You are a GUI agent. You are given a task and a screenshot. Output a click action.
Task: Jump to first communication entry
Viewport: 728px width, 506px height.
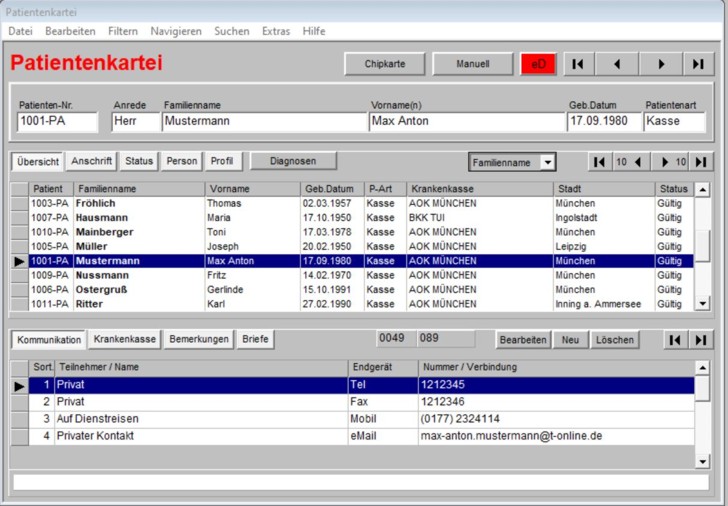[675, 340]
